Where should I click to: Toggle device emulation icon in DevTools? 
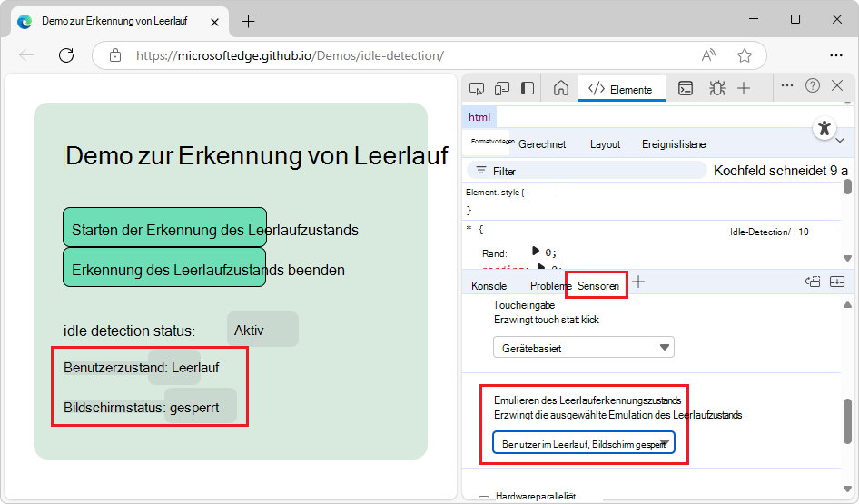tap(502, 88)
